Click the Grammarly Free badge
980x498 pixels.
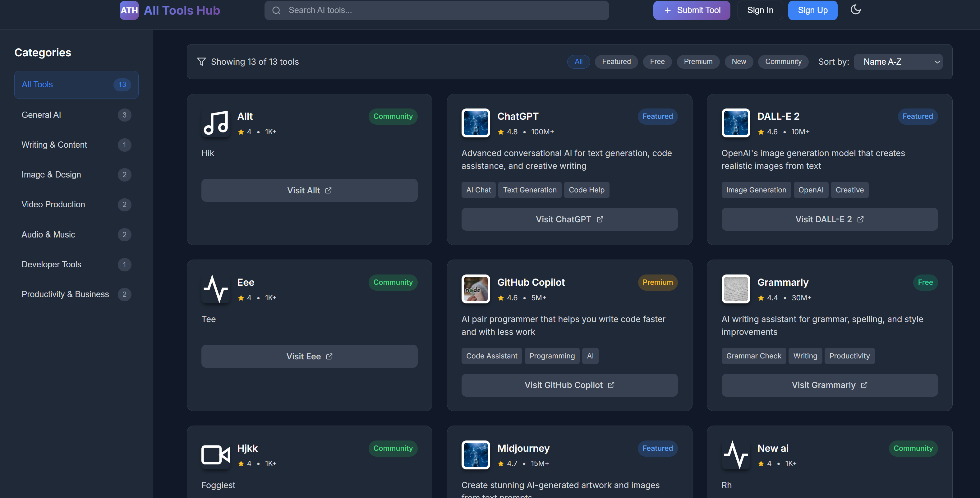925,282
